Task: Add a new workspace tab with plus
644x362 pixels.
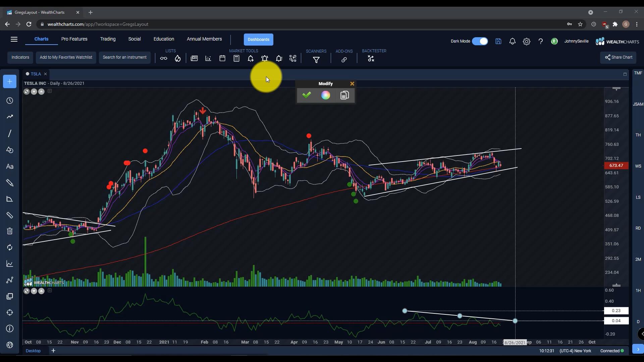Action: point(53,351)
